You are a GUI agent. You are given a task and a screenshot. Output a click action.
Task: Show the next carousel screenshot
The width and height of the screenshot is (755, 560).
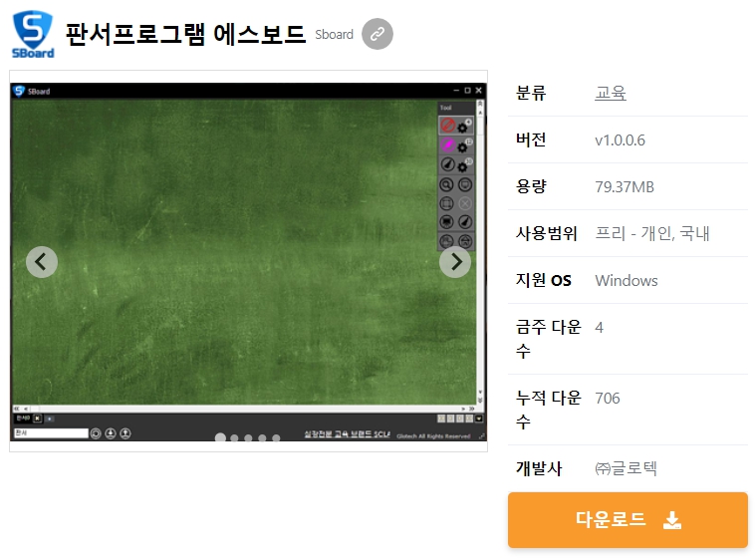pos(455,262)
